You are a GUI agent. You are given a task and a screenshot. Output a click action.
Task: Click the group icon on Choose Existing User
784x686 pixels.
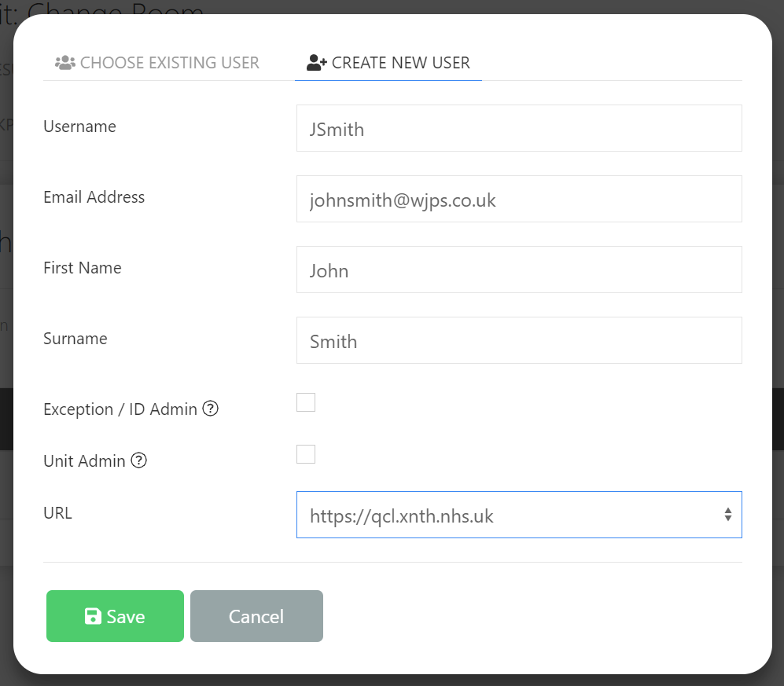[x=65, y=62]
